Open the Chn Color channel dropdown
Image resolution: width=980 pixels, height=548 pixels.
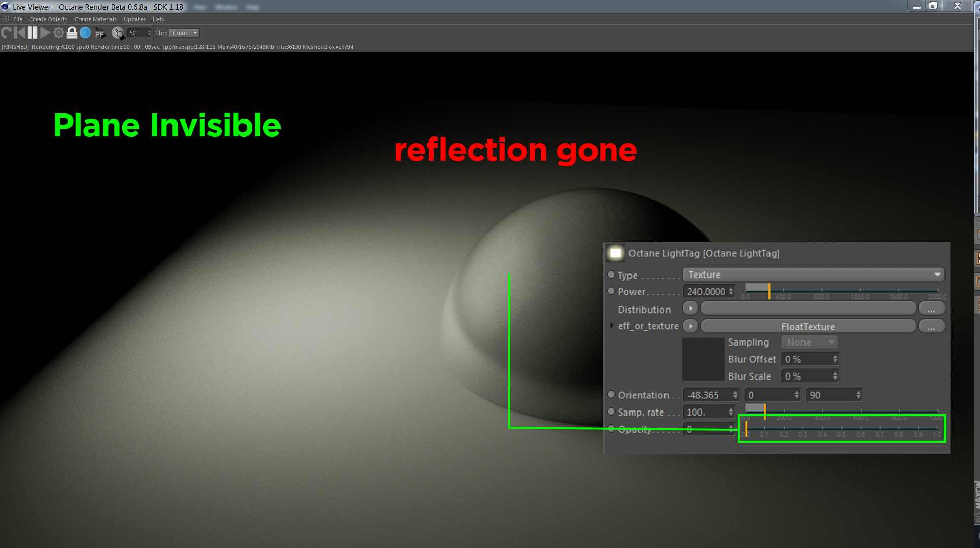coord(184,33)
